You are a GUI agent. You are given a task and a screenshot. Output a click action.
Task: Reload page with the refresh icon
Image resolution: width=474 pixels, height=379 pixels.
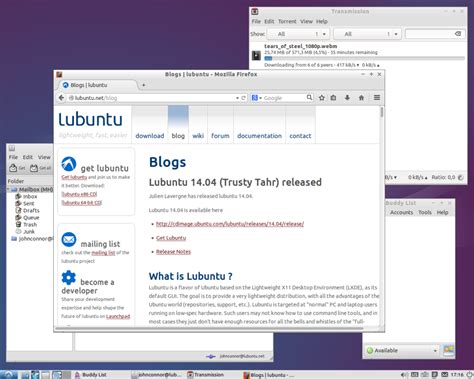243,98
